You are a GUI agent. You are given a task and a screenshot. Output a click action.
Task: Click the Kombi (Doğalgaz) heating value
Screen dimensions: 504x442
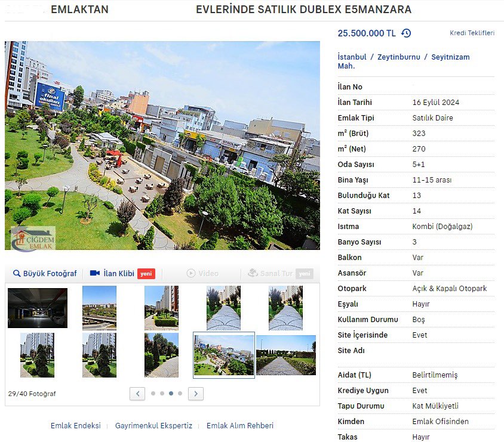442,227
